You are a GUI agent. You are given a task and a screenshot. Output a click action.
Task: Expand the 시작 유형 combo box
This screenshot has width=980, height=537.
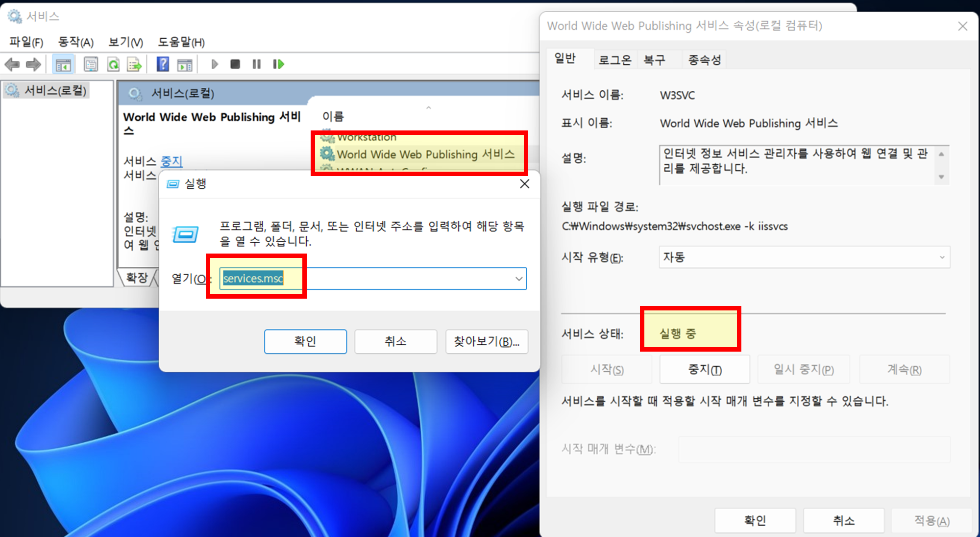(804, 257)
